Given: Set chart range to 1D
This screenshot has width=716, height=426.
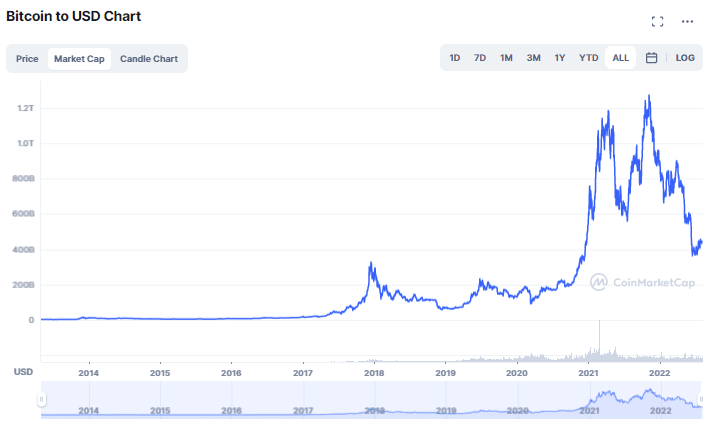Looking at the screenshot, I should (455, 58).
